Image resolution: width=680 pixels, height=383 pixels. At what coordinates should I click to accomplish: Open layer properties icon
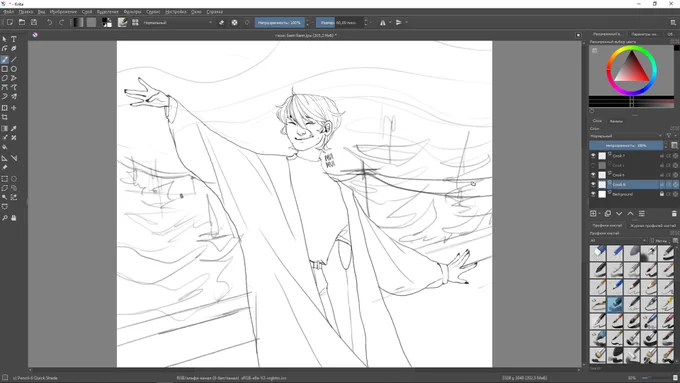641,213
